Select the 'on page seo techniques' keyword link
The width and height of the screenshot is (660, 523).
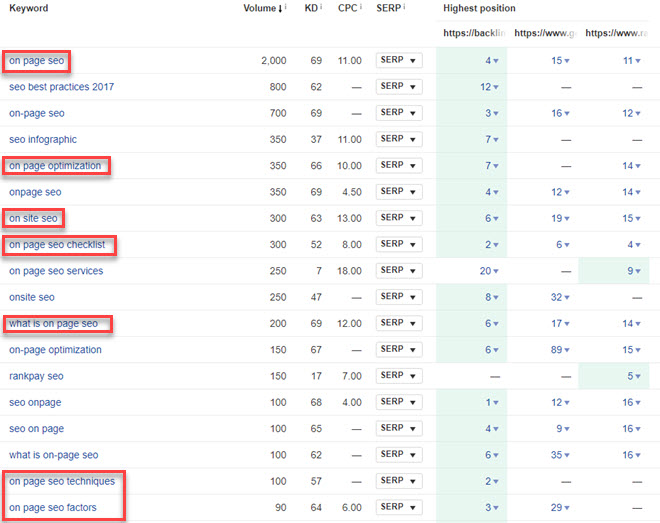[x=62, y=482]
